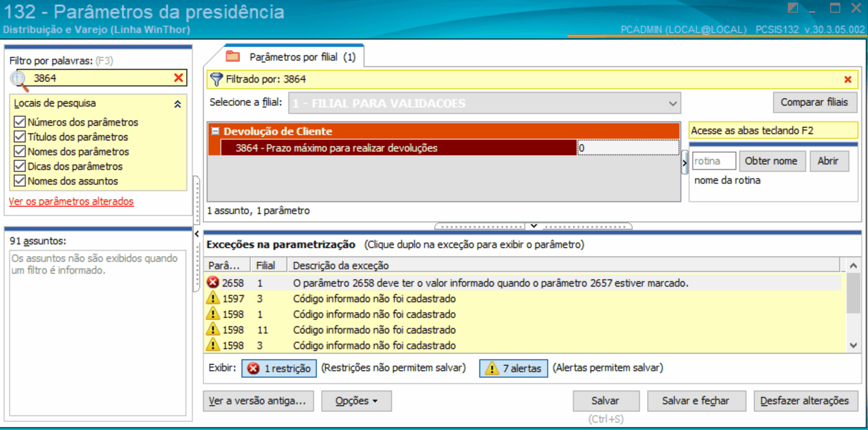Click the 'Salvar' button
The image size is (868, 430).
point(605,401)
